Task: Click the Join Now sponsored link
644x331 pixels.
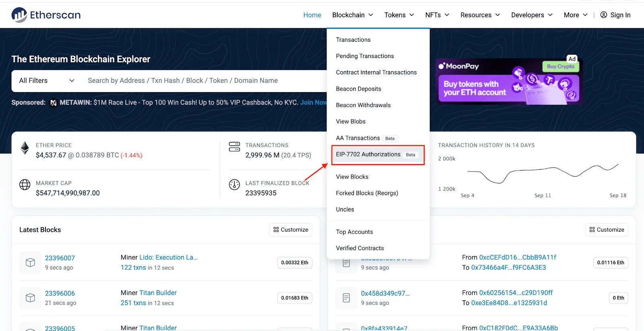Action: (313, 103)
